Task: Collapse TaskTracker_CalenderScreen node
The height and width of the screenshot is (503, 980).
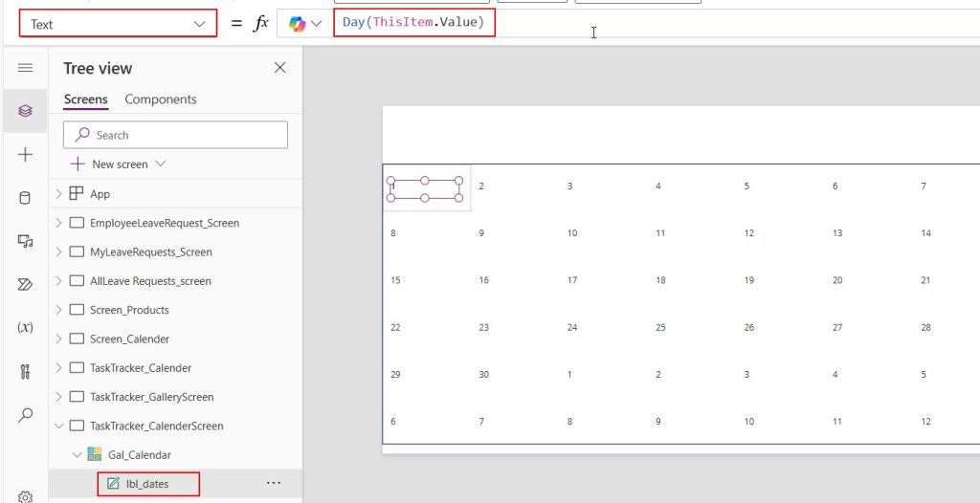Action: pyautogui.click(x=58, y=426)
